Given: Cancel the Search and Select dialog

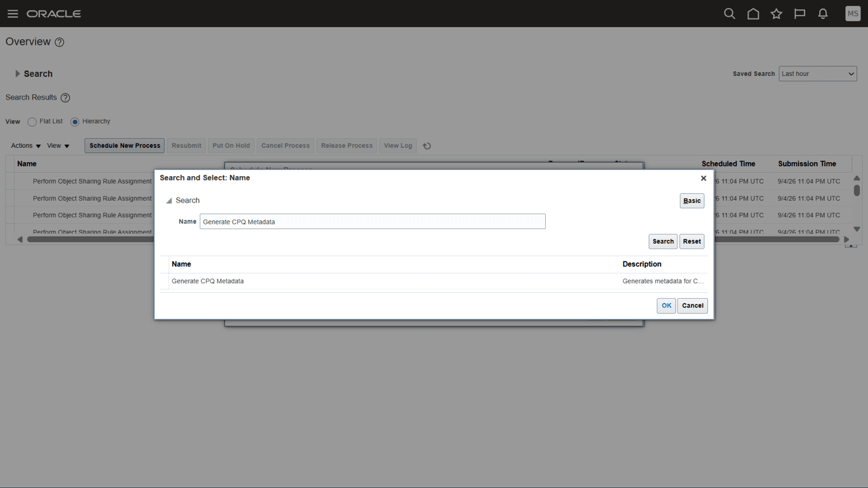Looking at the screenshot, I should [x=692, y=306].
